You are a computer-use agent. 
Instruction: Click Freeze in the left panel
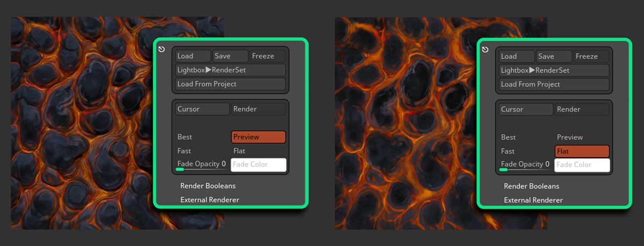point(268,56)
